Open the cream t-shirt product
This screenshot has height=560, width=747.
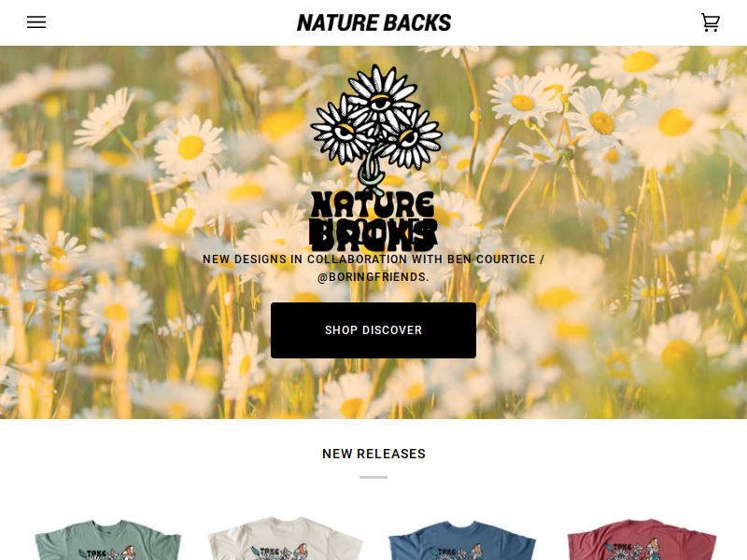click(x=285, y=539)
